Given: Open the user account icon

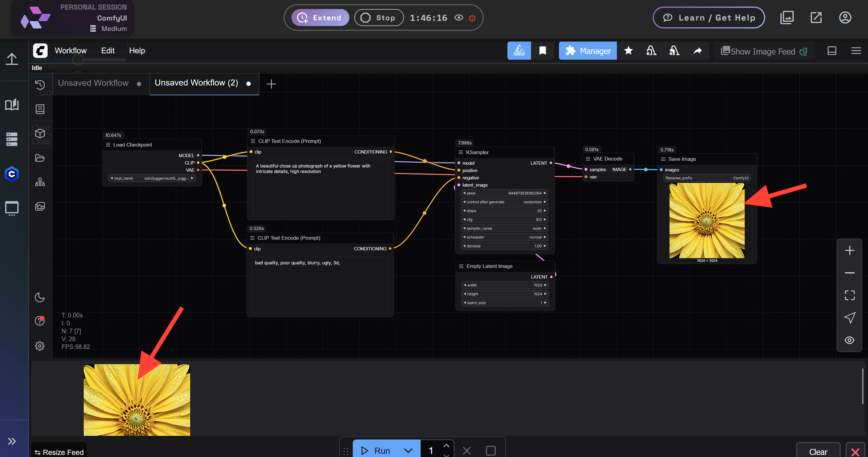Looking at the screenshot, I should click(845, 18).
